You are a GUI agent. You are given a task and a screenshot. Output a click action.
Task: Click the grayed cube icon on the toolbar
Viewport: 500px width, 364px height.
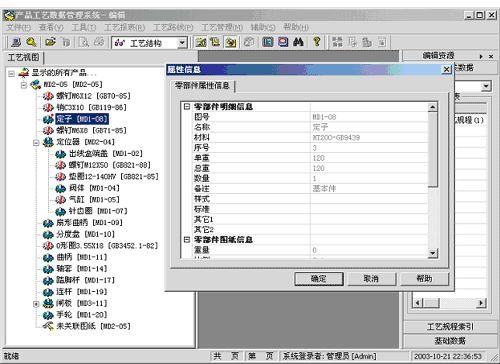tap(249, 42)
